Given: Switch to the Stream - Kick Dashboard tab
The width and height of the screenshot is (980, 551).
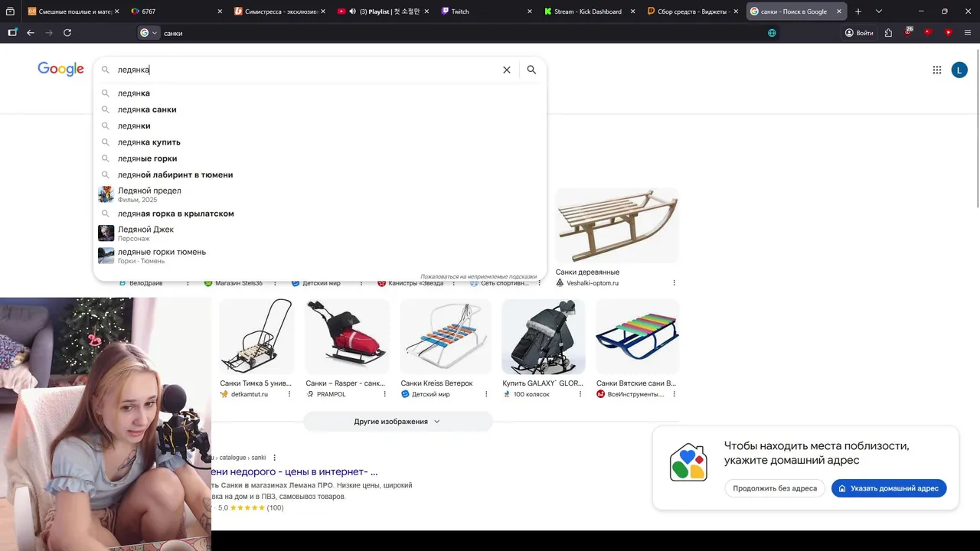Looking at the screenshot, I should (589, 11).
